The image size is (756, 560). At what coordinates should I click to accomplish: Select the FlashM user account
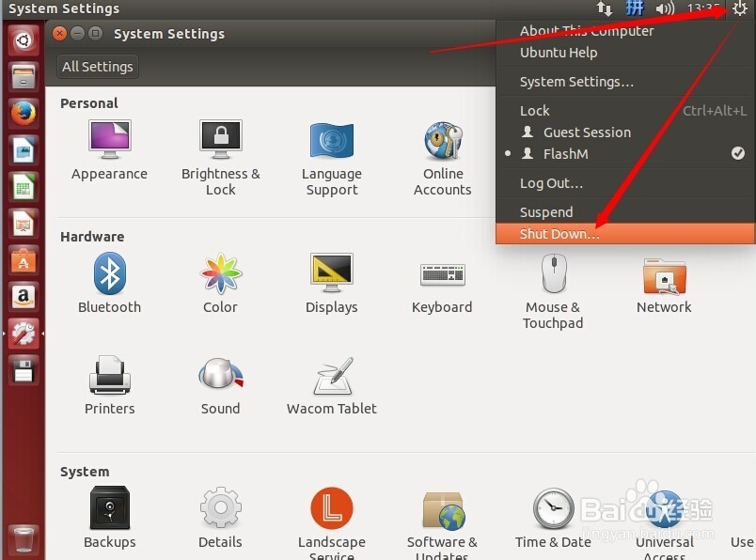(x=626, y=154)
